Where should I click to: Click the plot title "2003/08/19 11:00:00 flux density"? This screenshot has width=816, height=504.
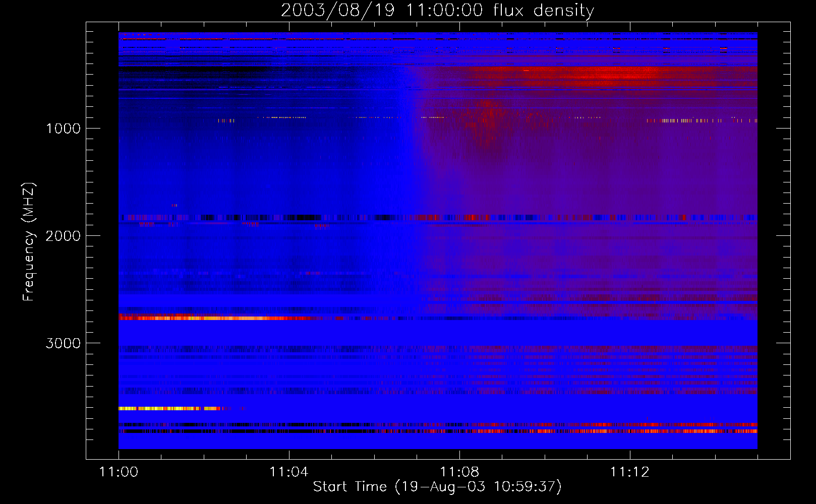click(x=437, y=10)
